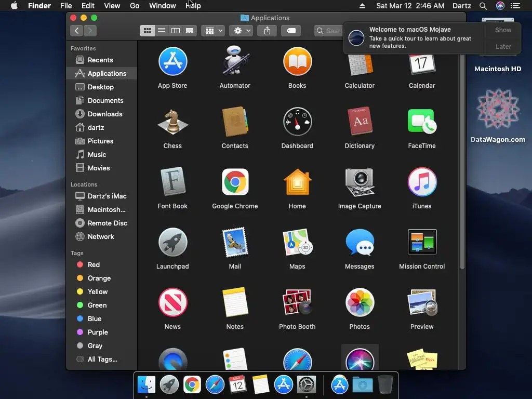Screen dimensions: 532x399
Task: Show All Tags in the sidebar
Action: tap(102, 360)
